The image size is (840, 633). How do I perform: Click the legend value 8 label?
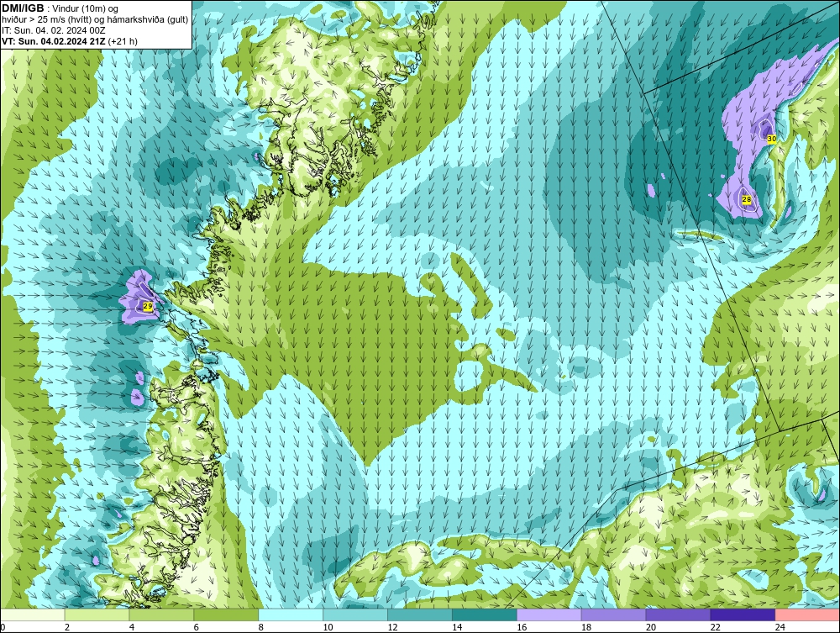click(x=261, y=627)
